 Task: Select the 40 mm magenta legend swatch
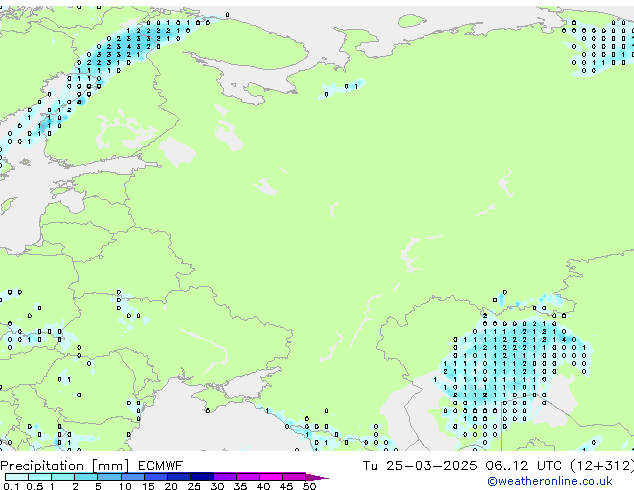coord(272,477)
